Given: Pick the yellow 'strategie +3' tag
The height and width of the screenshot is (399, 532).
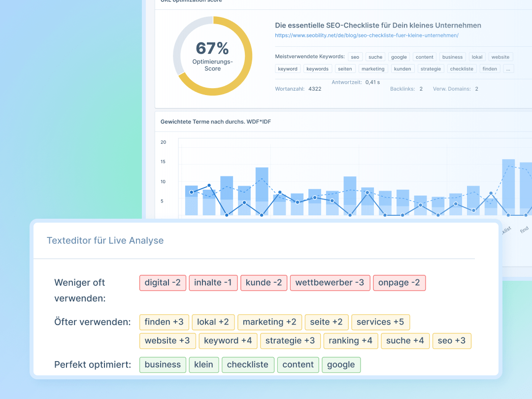Looking at the screenshot, I should (290, 341).
